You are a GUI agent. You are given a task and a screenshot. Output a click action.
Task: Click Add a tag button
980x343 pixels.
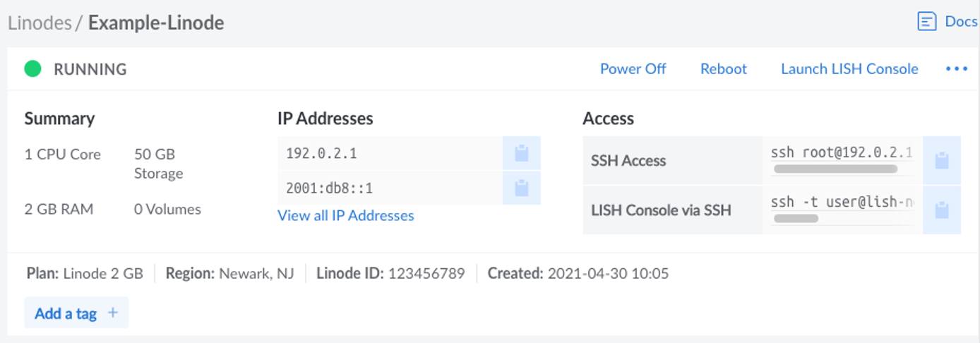[66, 313]
